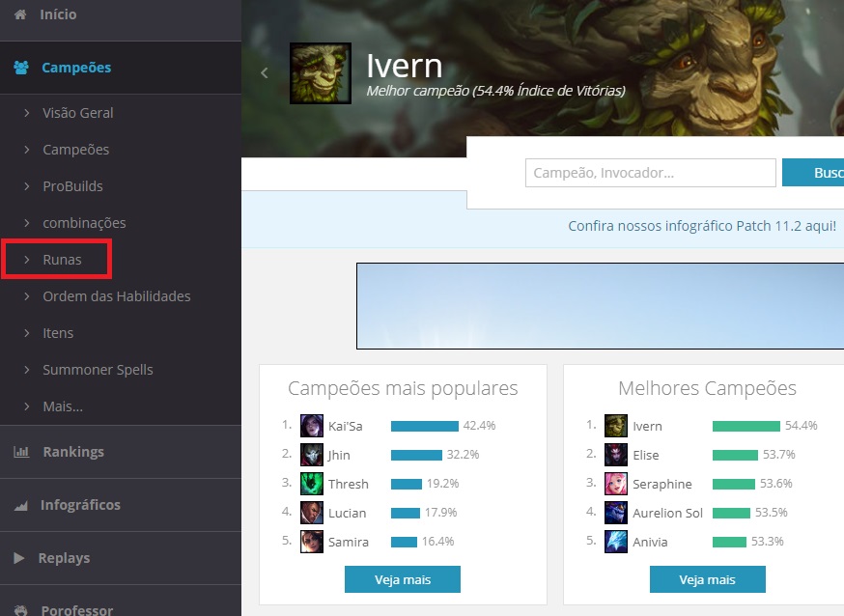Click Thresh champion portrait icon
This screenshot has width=844, height=616.
coord(312,484)
